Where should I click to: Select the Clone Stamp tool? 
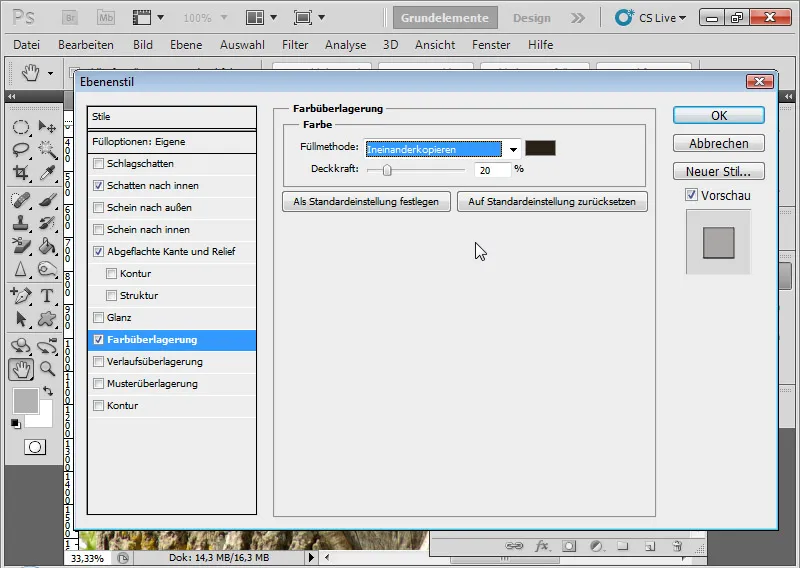[20, 223]
